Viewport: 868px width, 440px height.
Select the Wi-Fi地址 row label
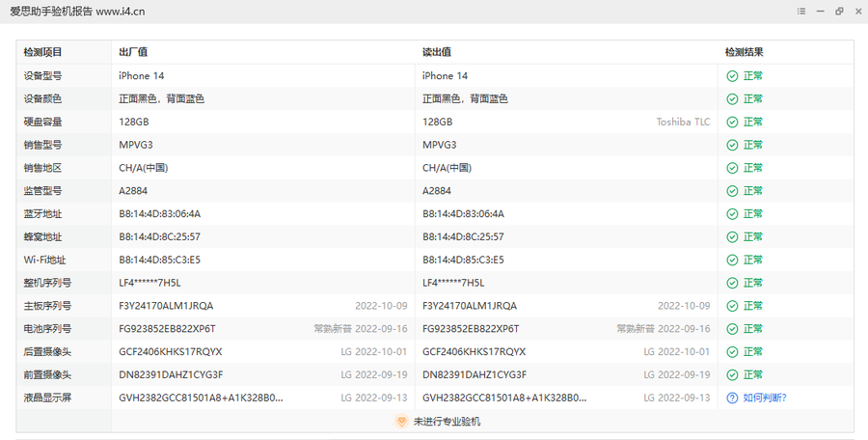[44, 260]
